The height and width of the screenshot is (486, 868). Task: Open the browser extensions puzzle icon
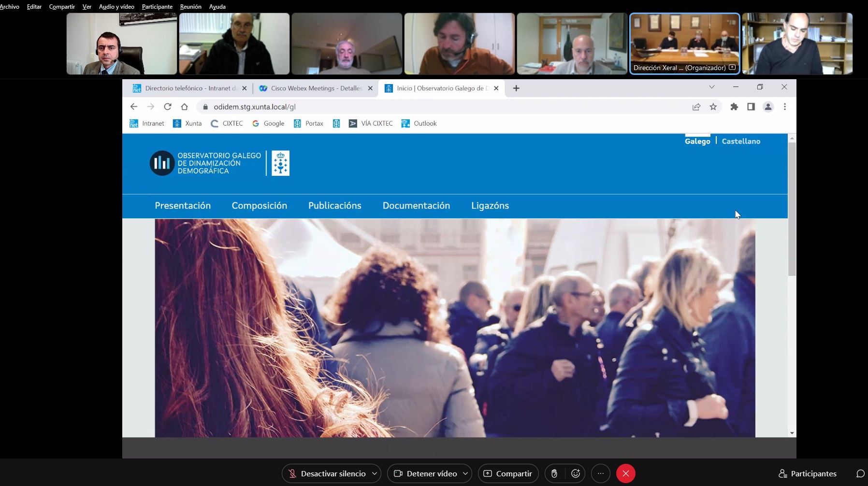(734, 107)
